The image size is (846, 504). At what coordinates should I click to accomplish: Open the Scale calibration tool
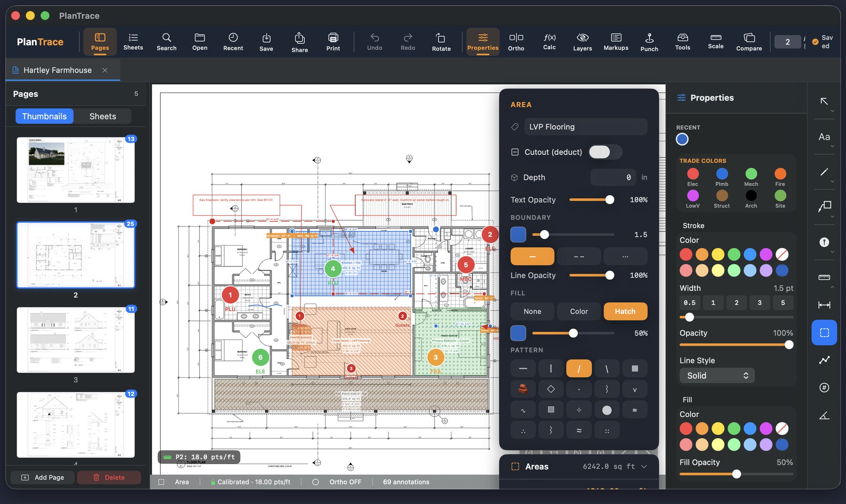coord(716,42)
